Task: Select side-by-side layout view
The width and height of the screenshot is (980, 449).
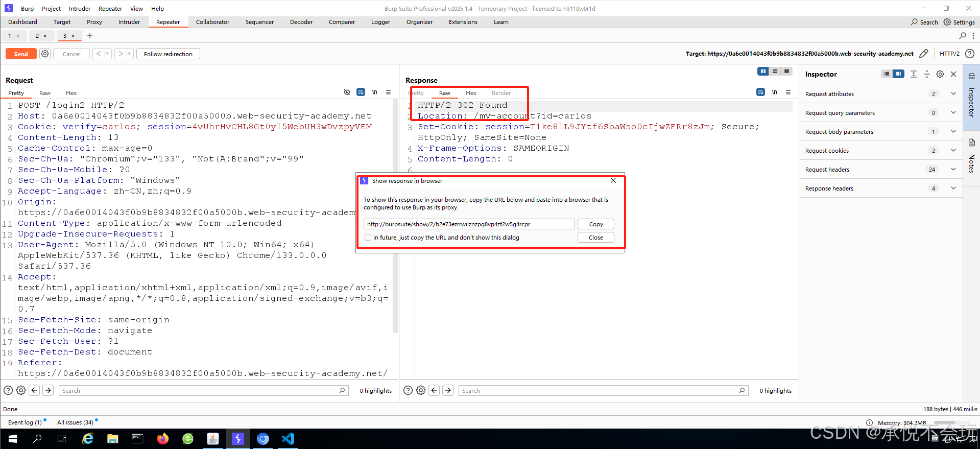Action: pos(763,72)
